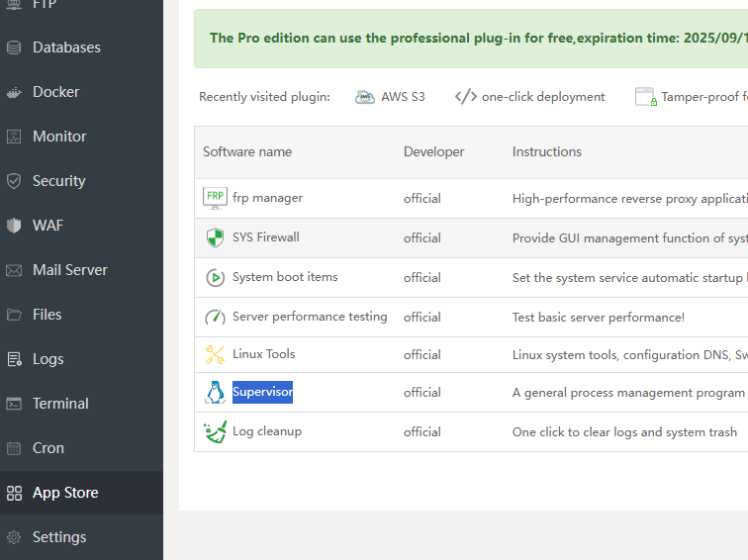Open the Databases menu in sidebar
This screenshot has width=748, height=560.
(66, 47)
